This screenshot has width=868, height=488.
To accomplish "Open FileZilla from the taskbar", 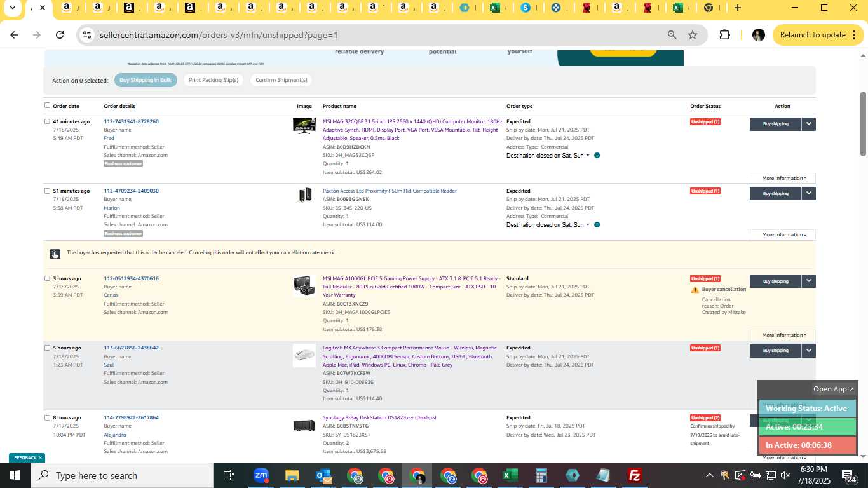I will [x=634, y=475].
